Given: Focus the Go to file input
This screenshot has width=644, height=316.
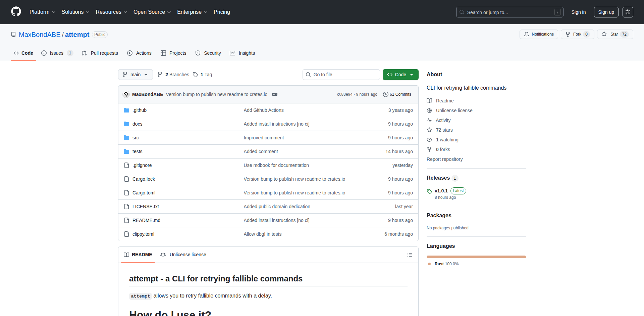Looking at the screenshot, I should click(341, 75).
